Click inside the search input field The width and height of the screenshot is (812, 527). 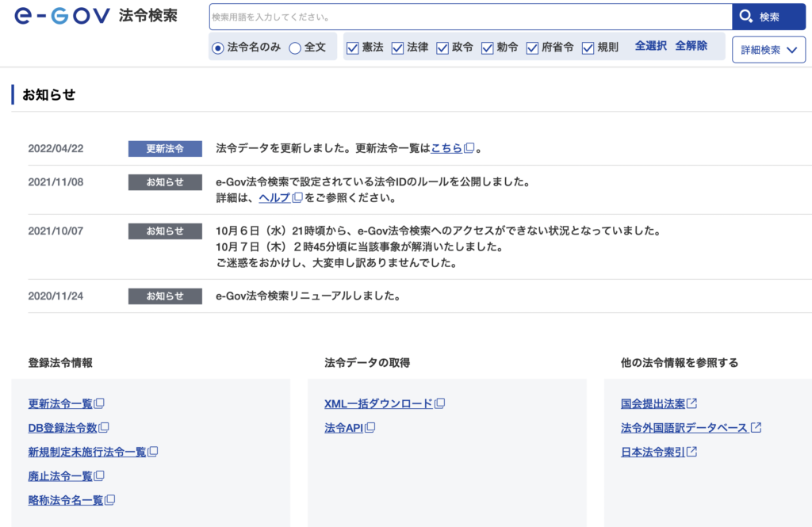point(468,16)
